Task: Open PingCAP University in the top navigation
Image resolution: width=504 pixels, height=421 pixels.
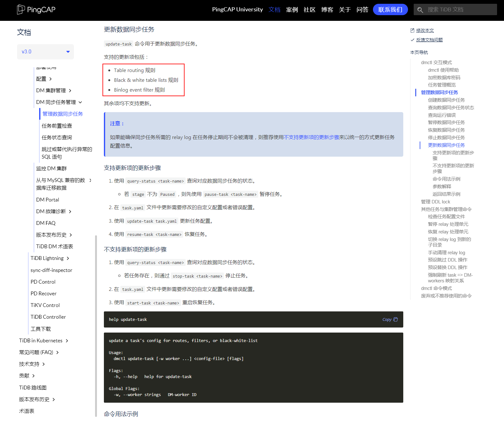Action: [237, 9]
